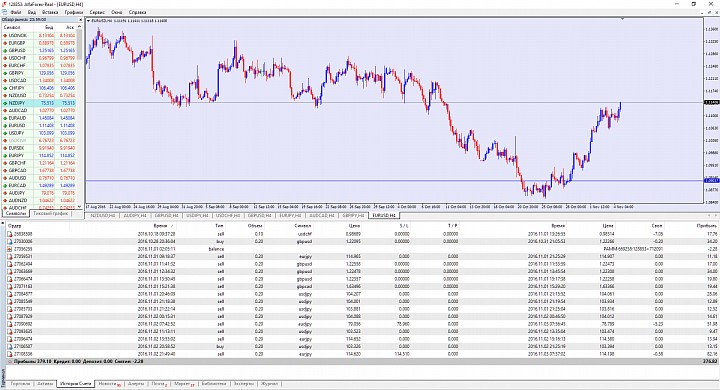Viewport: 720px width, 390px height.
Task: Open the Сервис menu
Action: pos(97,12)
